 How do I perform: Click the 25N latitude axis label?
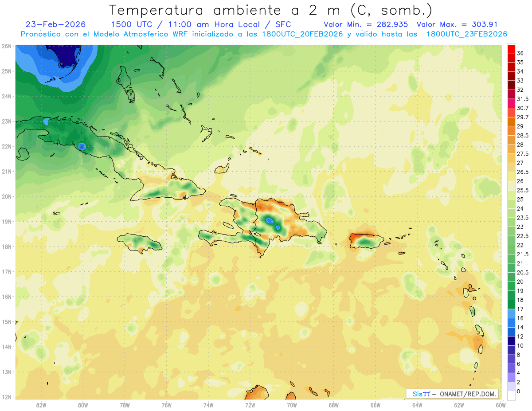click(x=7, y=71)
